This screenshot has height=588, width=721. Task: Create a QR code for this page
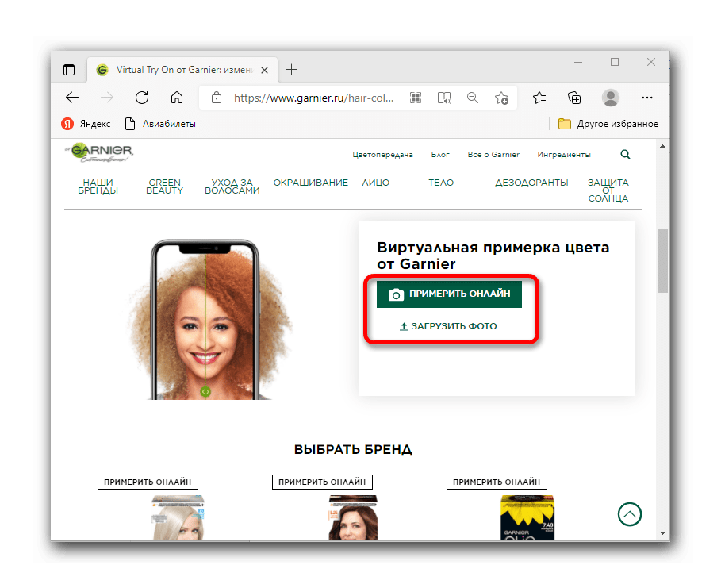[416, 98]
